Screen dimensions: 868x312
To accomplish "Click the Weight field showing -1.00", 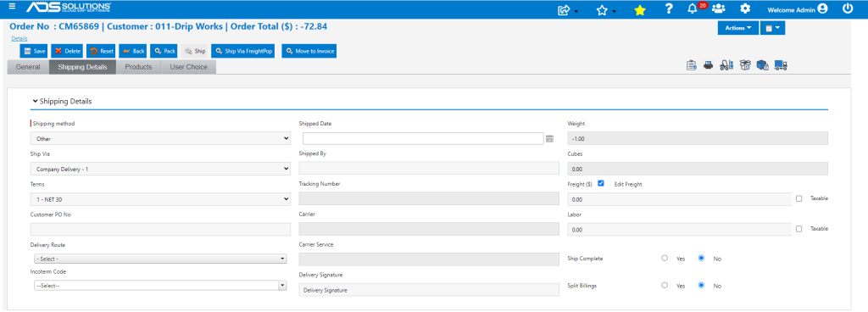I will tap(698, 138).
